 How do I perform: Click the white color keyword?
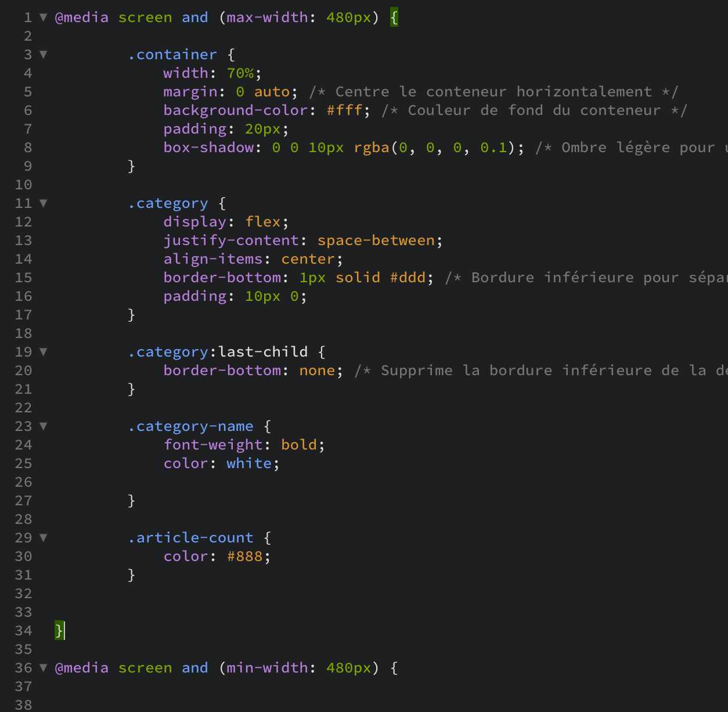249,463
